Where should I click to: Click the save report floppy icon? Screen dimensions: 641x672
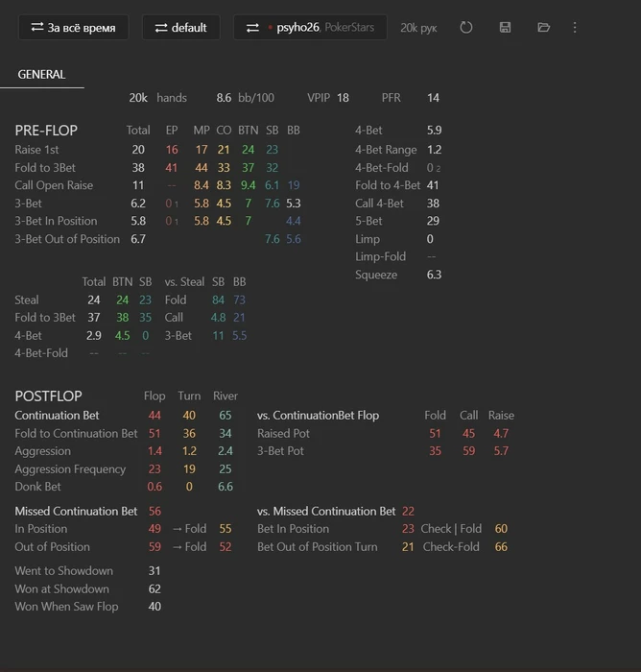click(505, 28)
